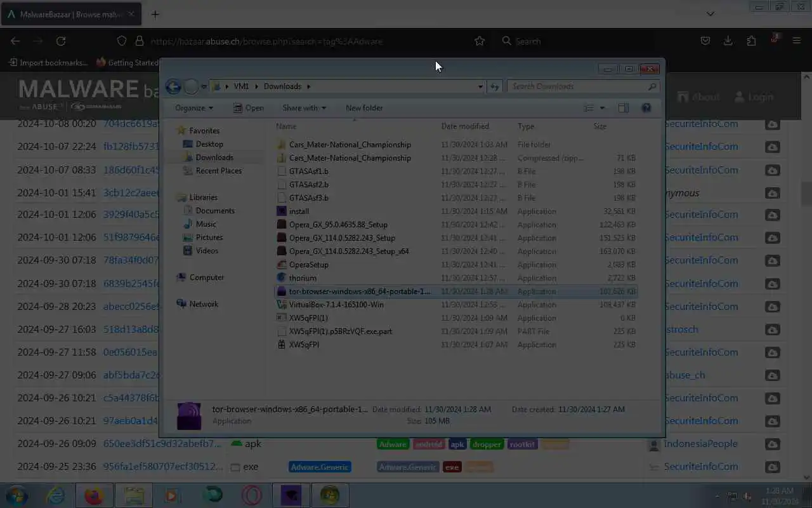Viewport: 812px width, 508px height.
Task: Click the Firefox tracking protection shield icon
Action: pos(122,41)
